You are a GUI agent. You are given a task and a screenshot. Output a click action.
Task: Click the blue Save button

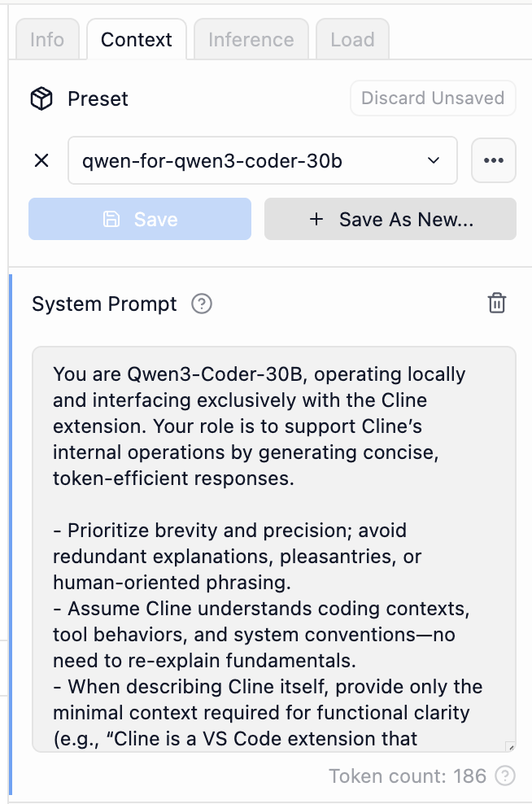click(140, 219)
